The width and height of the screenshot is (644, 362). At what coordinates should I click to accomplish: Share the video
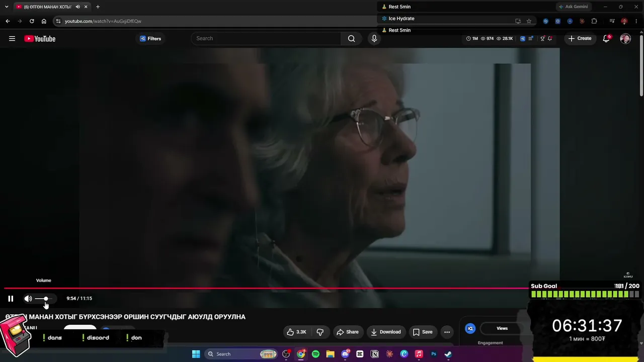click(348, 332)
